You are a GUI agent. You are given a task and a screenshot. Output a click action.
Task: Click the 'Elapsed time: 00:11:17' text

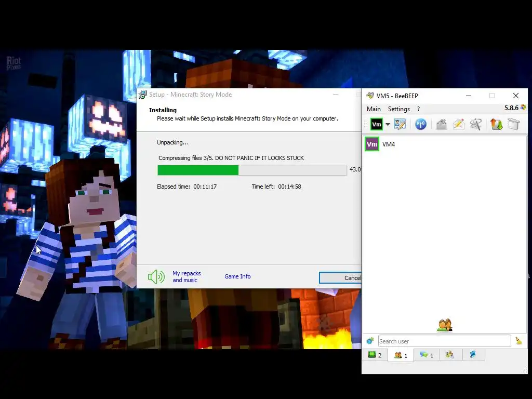[x=187, y=187]
